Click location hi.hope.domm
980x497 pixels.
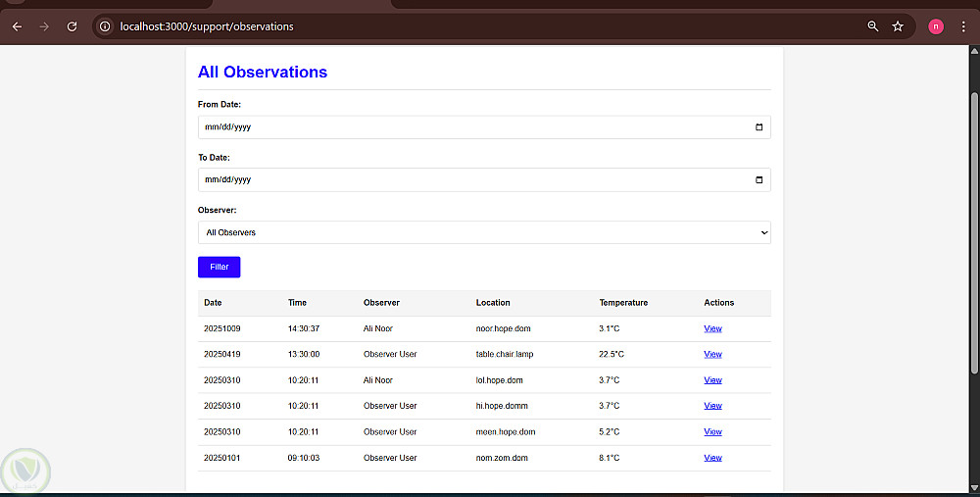[x=502, y=406]
